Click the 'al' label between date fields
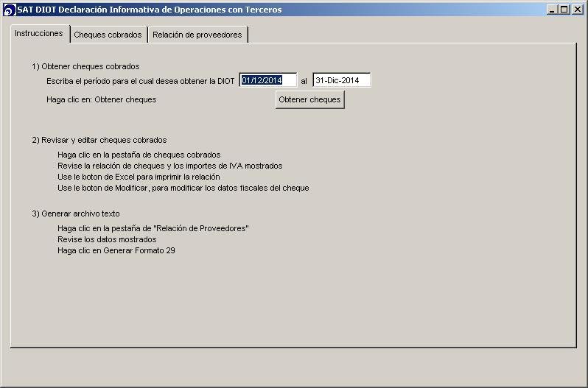 pyautogui.click(x=304, y=81)
